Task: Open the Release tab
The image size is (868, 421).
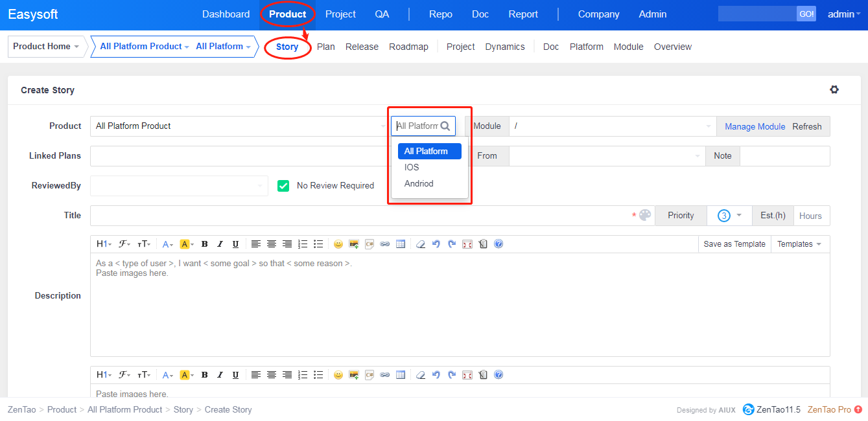Action: (362, 47)
